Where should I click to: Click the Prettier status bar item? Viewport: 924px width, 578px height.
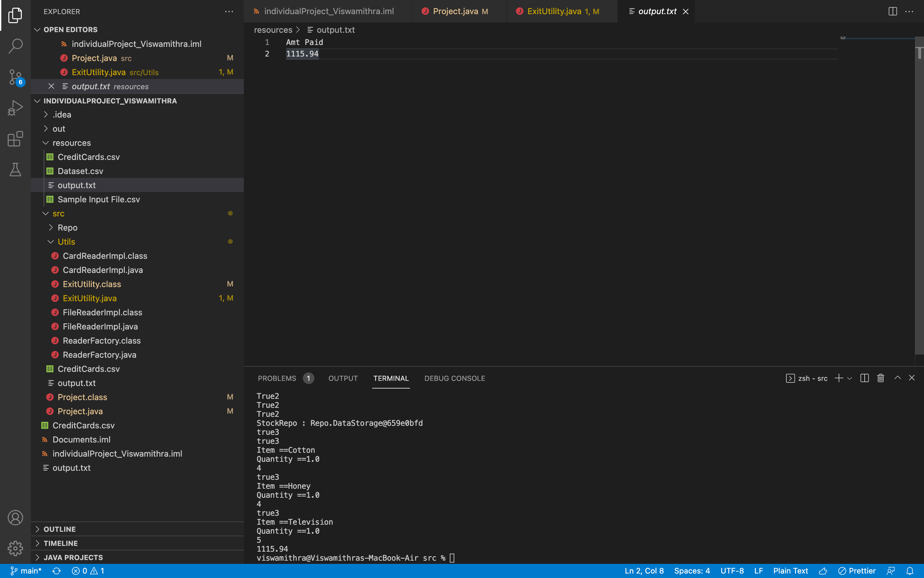coord(857,571)
